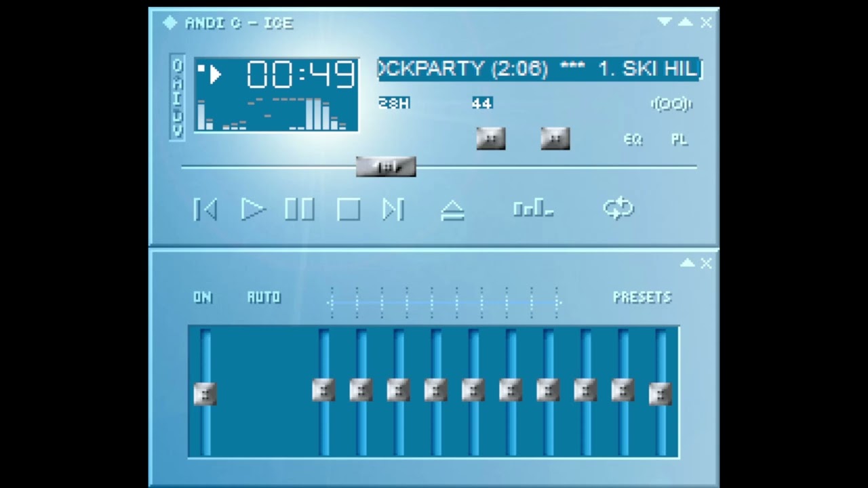Click the third equalizer band slider knob
The image size is (868, 488).
(398, 390)
